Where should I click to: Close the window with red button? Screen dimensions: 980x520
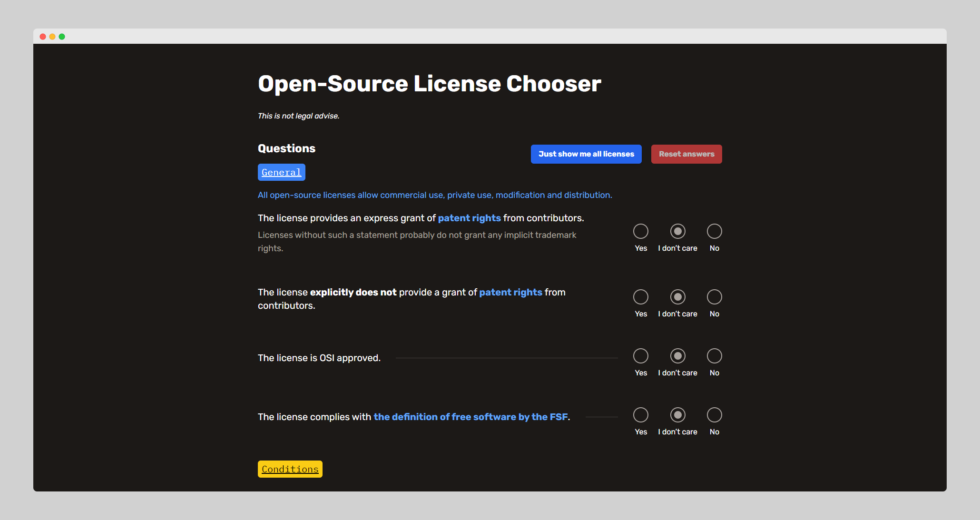pyautogui.click(x=43, y=37)
